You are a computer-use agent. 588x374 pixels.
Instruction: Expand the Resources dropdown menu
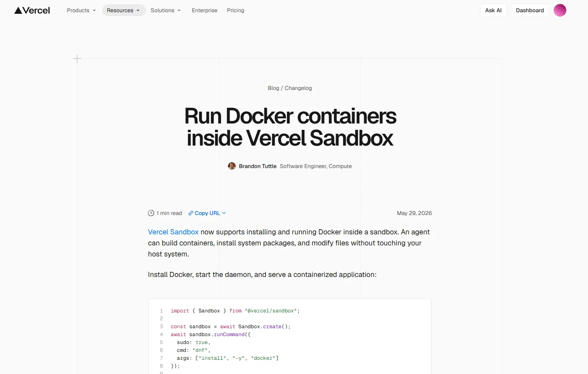[124, 10]
